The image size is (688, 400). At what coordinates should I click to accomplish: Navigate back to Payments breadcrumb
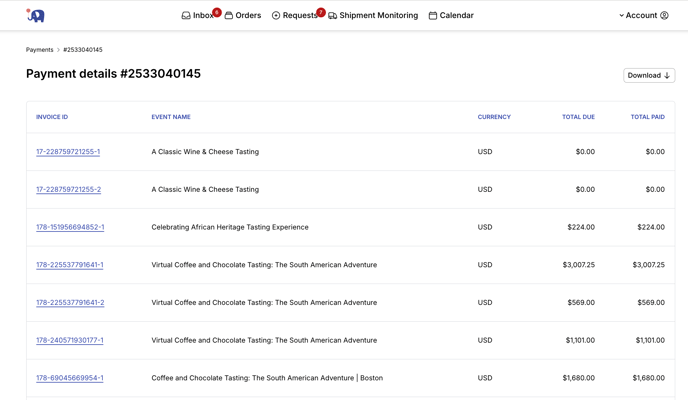[x=40, y=50]
